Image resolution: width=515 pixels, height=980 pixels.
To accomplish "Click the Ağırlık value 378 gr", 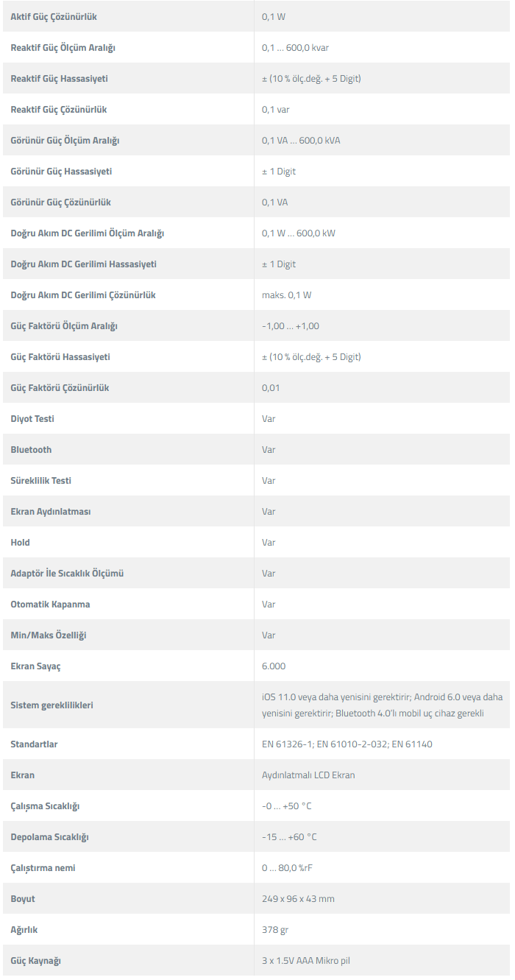I will click(275, 930).
